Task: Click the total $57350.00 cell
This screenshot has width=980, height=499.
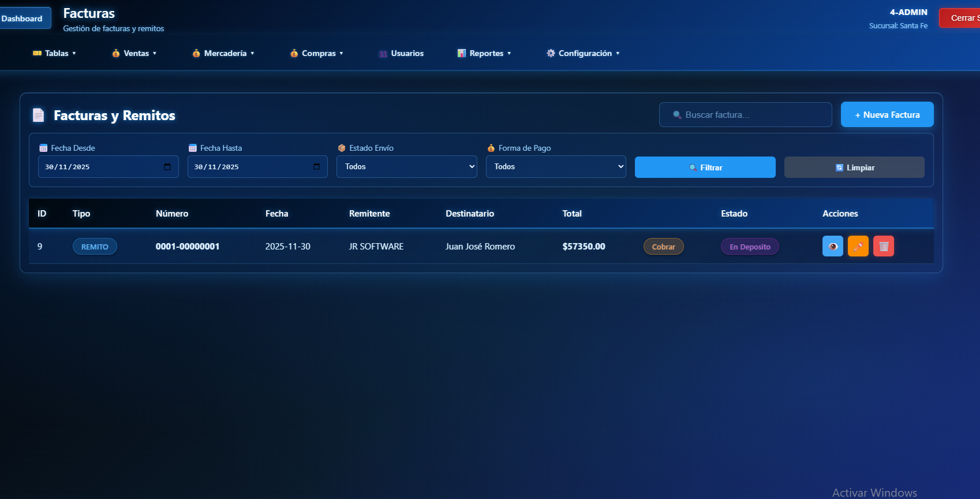Action: (x=584, y=246)
